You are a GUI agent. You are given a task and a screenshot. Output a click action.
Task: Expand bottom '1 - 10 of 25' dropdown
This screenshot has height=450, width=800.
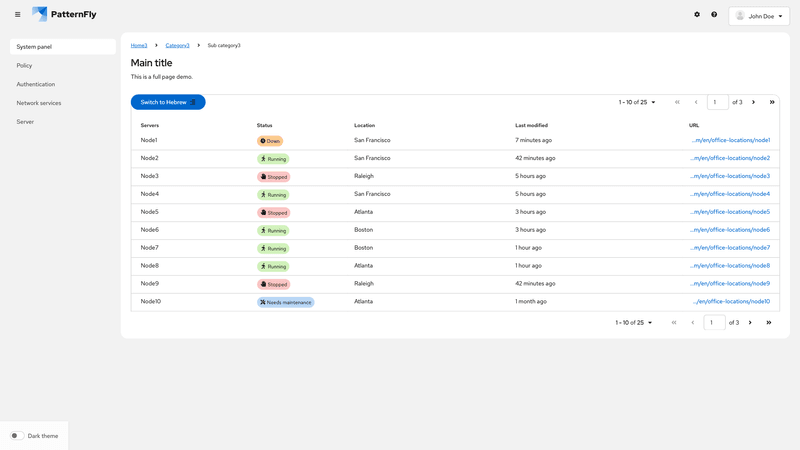[x=634, y=322]
